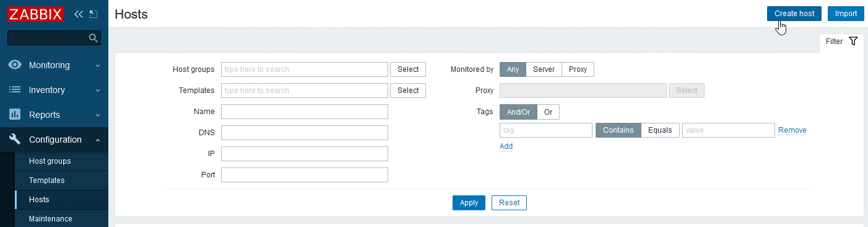Click the Inventory list icon

click(15, 90)
